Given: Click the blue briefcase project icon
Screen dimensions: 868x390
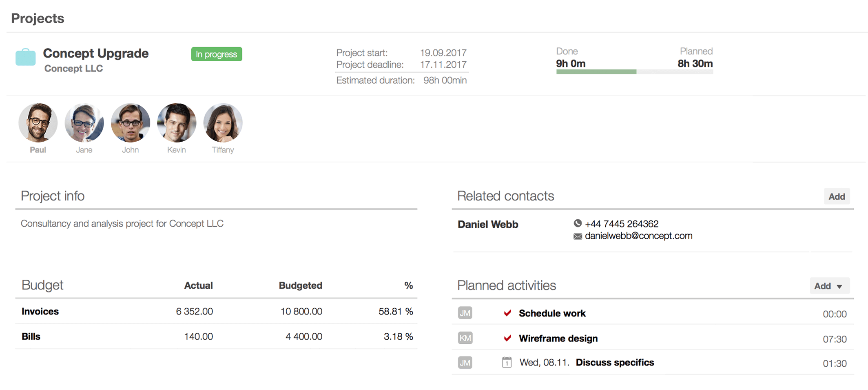Looking at the screenshot, I should coord(25,57).
